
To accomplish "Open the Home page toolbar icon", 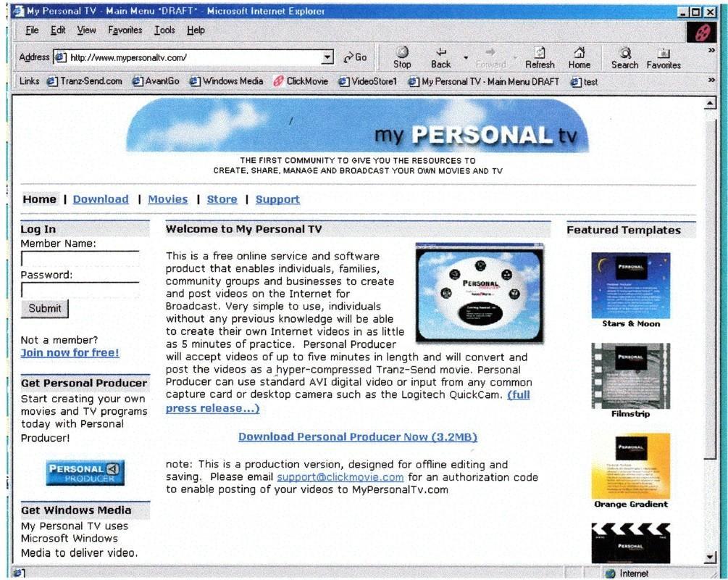I will (x=579, y=57).
